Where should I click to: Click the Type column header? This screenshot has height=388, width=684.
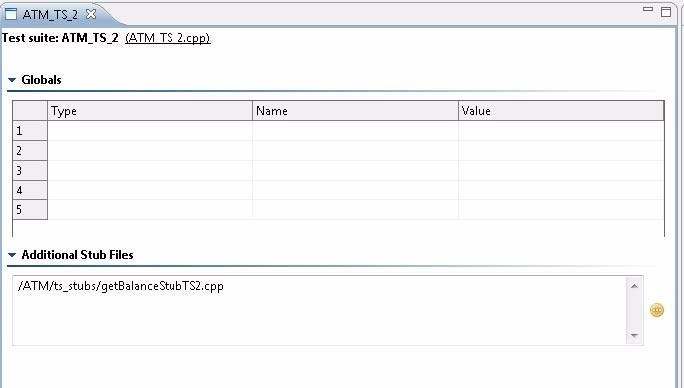[150, 111]
